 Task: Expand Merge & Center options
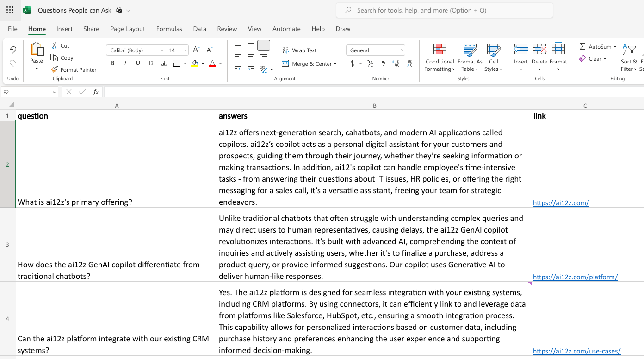click(x=335, y=63)
